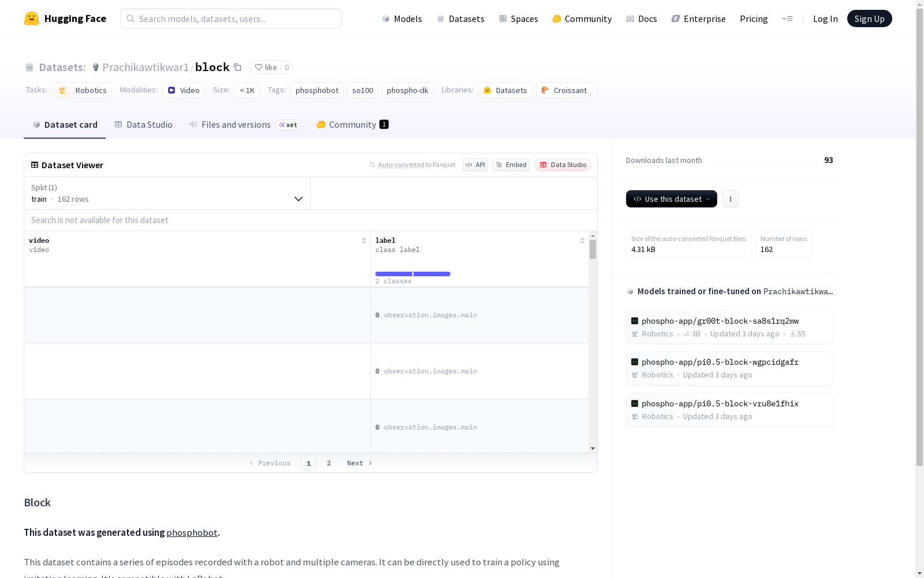Open the Use this dataset dropdown
This screenshot has width=924, height=578.
672,199
